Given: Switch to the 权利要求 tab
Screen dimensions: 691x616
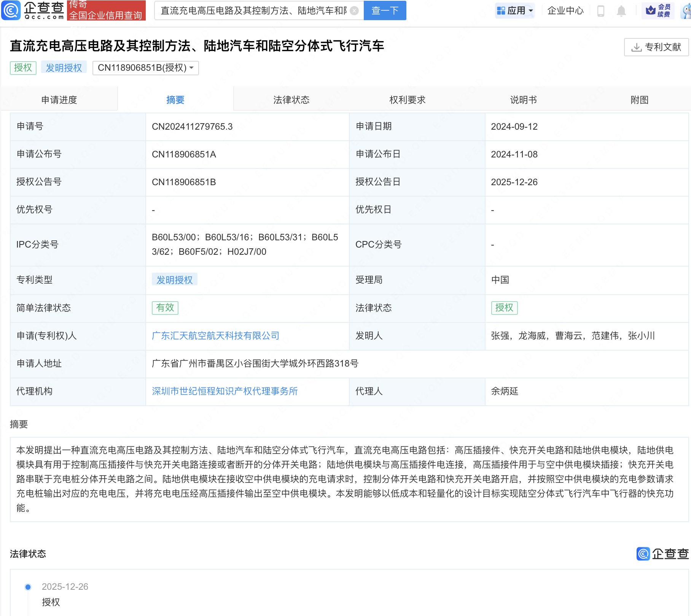Looking at the screenshot, I should (x=407, y=100).
